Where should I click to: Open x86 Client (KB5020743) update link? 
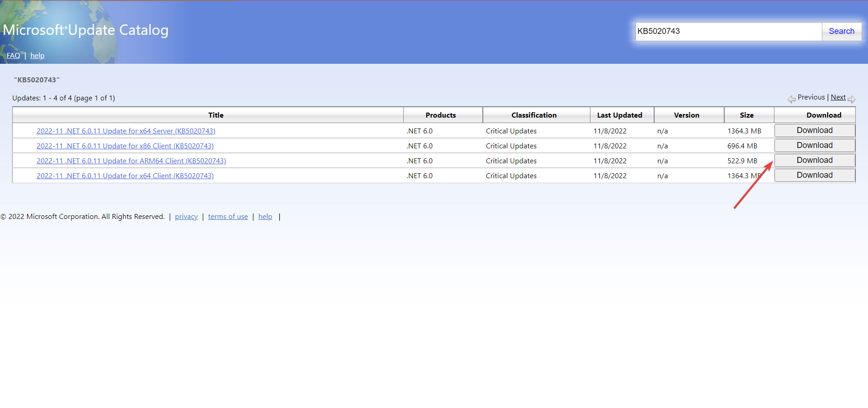tap(125, 146)
